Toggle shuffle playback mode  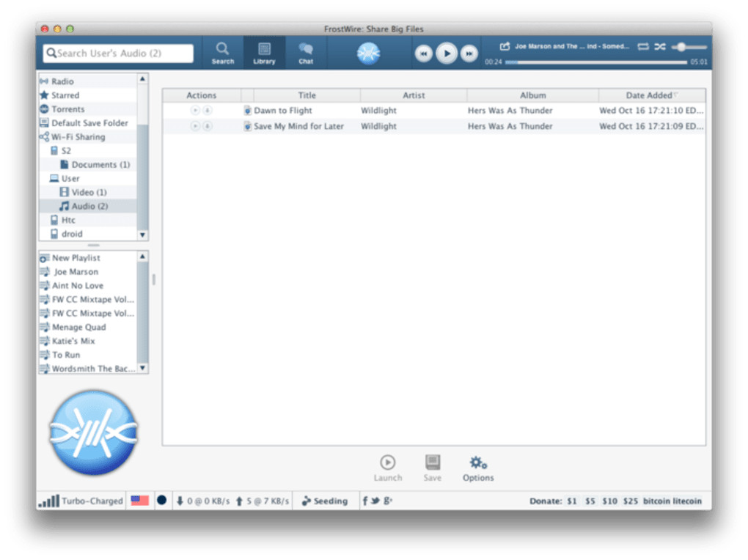(660, 46)
